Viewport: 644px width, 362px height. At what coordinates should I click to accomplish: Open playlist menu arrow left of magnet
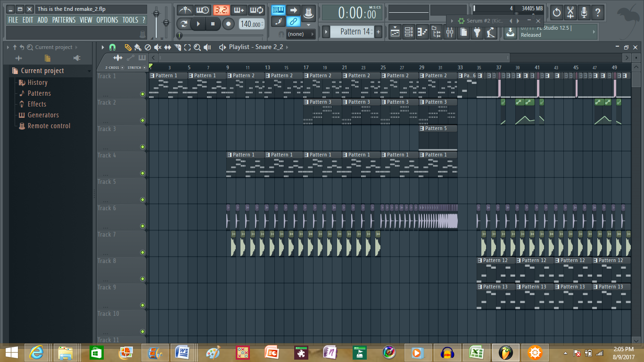(103, 47)
